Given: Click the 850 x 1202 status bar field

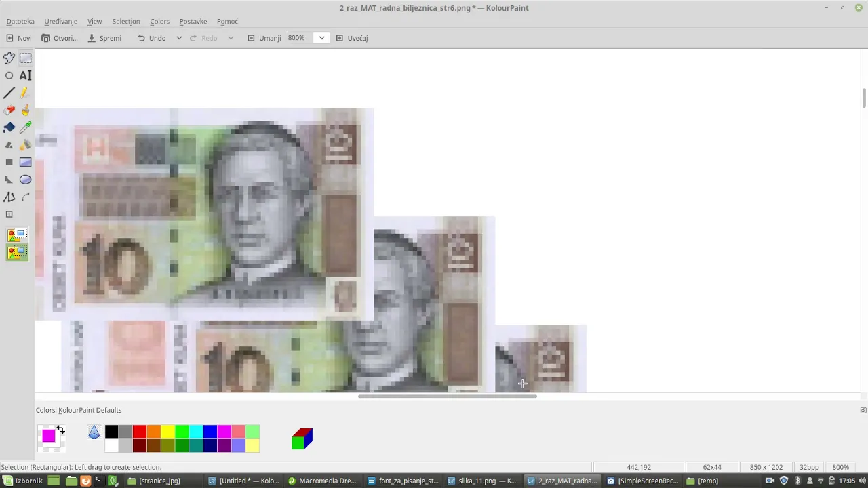Looking at the screenshot, I should pos(766,467).
